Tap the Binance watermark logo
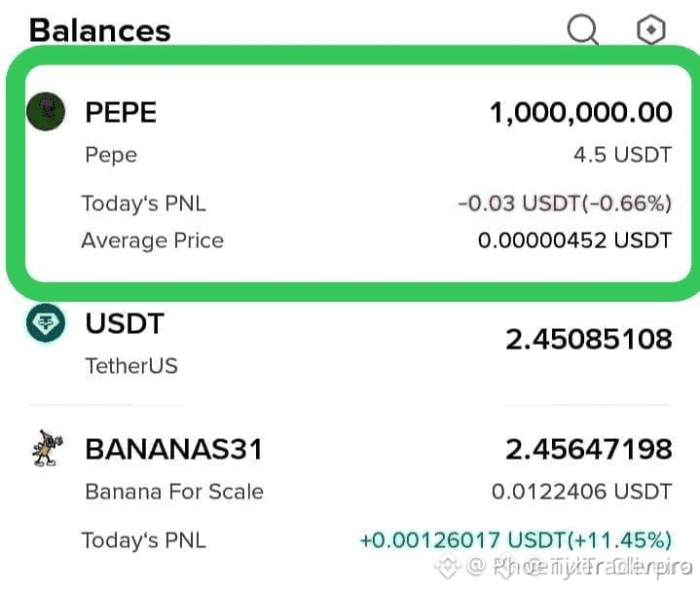 click(448, 566)
